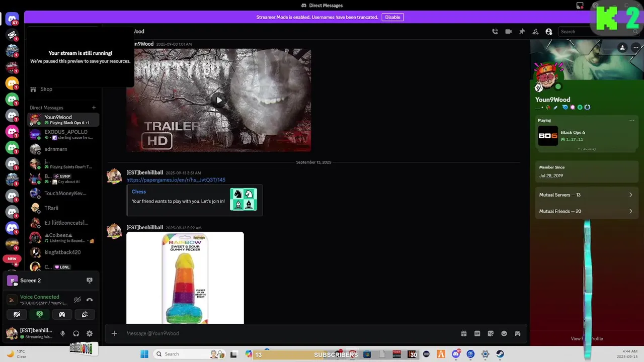Screen dimensions: 644x362
Task: Expand Mutual Servers — 13
Action: click(x=586, y=195)
